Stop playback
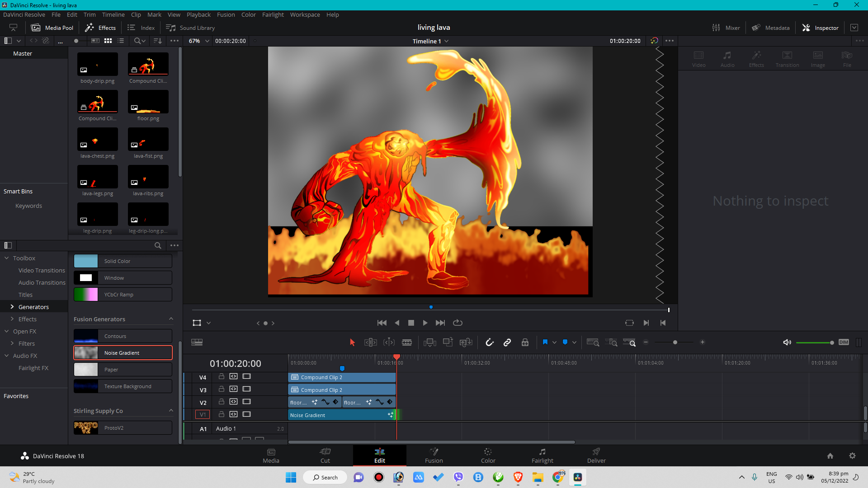 click(x=411, y=323)
